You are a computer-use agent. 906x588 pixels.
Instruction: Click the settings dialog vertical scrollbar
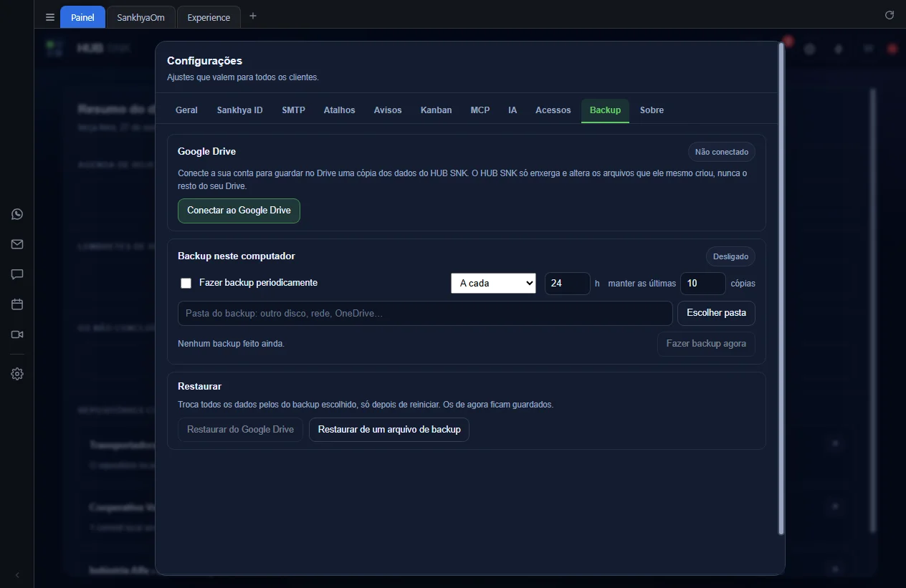[781, 288]
